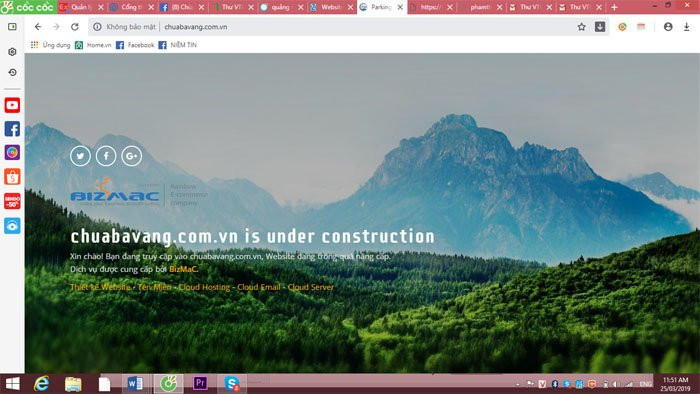This screenshot has height=394, width=700.
Task: Click the 'Cloud Server' link
Action: 311,287
